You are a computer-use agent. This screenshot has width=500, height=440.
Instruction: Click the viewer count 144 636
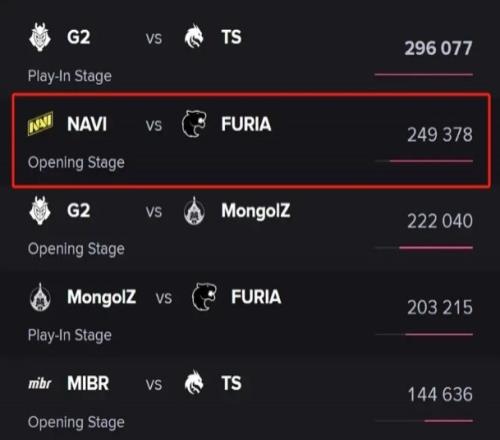pos(440,394)
